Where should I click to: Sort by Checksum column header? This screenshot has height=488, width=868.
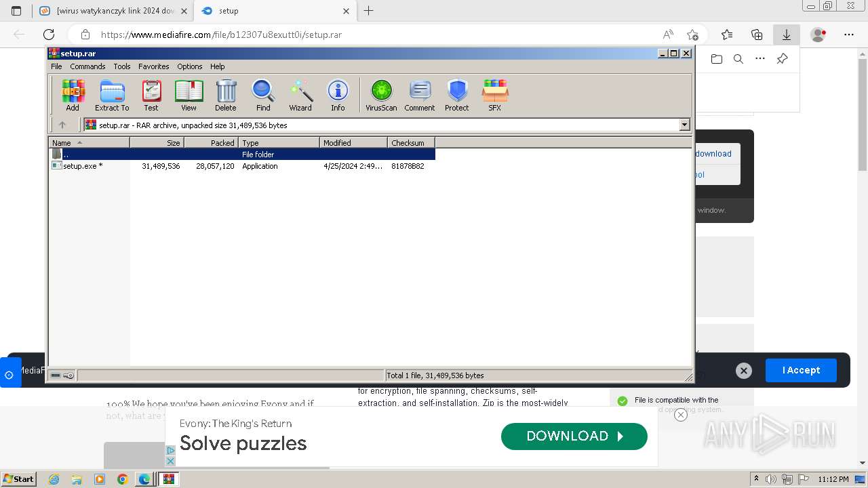click(411, 142)
